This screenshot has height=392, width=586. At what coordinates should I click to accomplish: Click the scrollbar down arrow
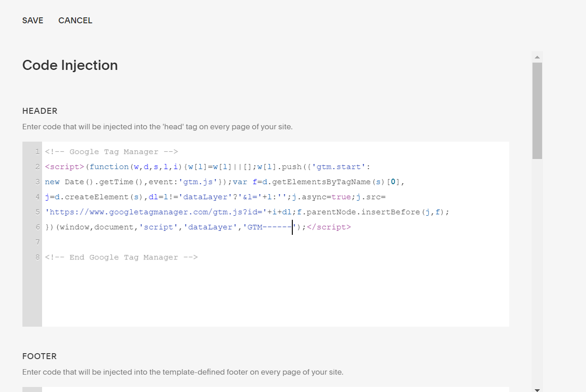pyautogui.click(x=537, y=390)
